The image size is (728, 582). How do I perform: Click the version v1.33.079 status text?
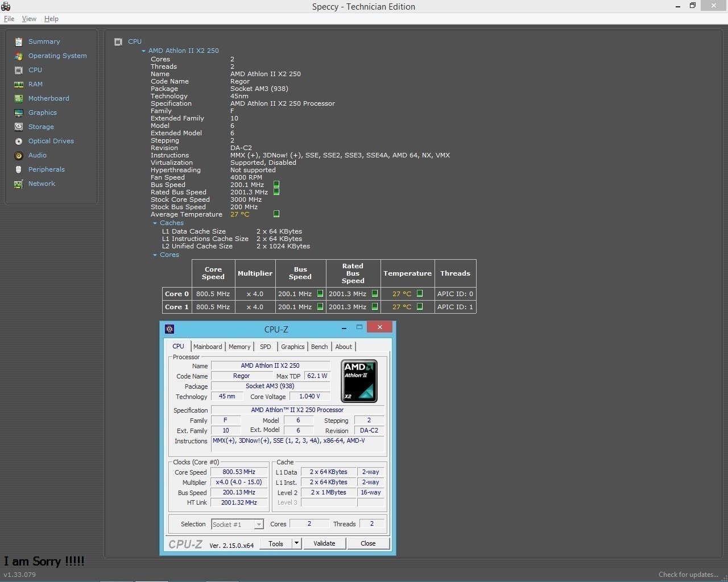coord(20,575)
